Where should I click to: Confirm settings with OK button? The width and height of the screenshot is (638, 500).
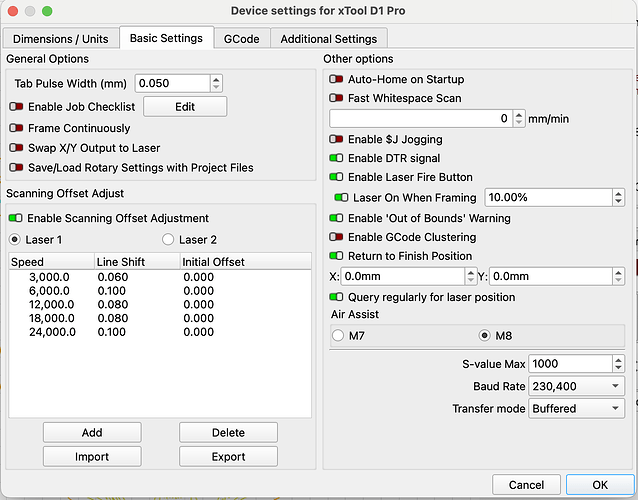(600, 485)
